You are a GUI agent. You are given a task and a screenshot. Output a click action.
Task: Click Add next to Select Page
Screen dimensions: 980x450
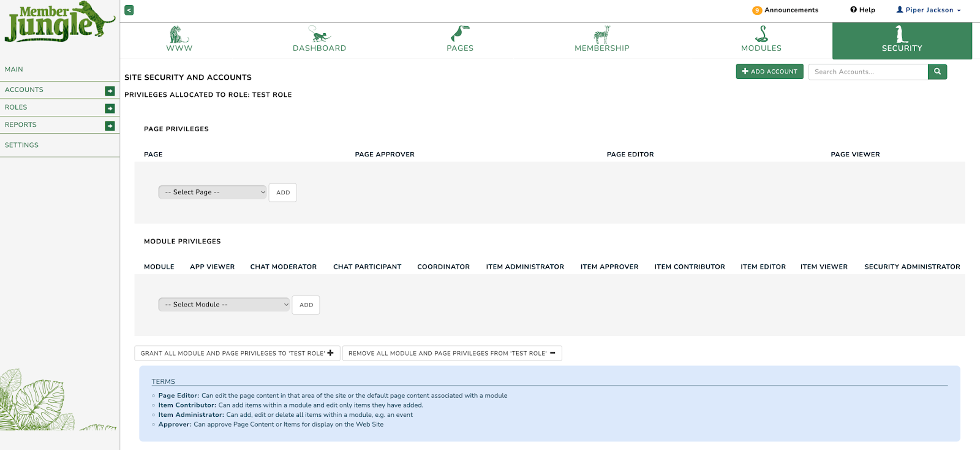(x=283, y=193)
